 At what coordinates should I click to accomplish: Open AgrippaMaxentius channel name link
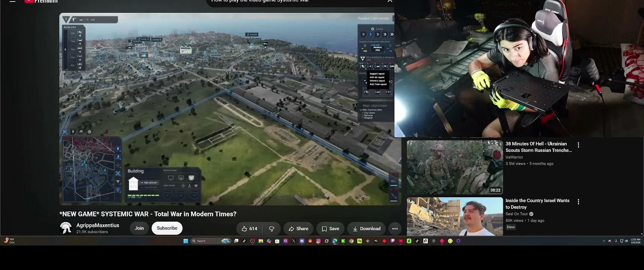(98, 225)
